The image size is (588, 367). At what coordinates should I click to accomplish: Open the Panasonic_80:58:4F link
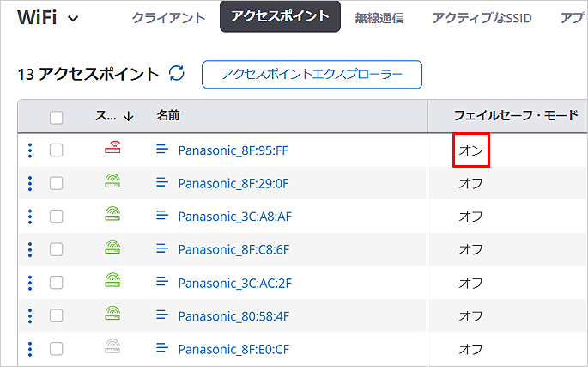click(x=233, y=316)
